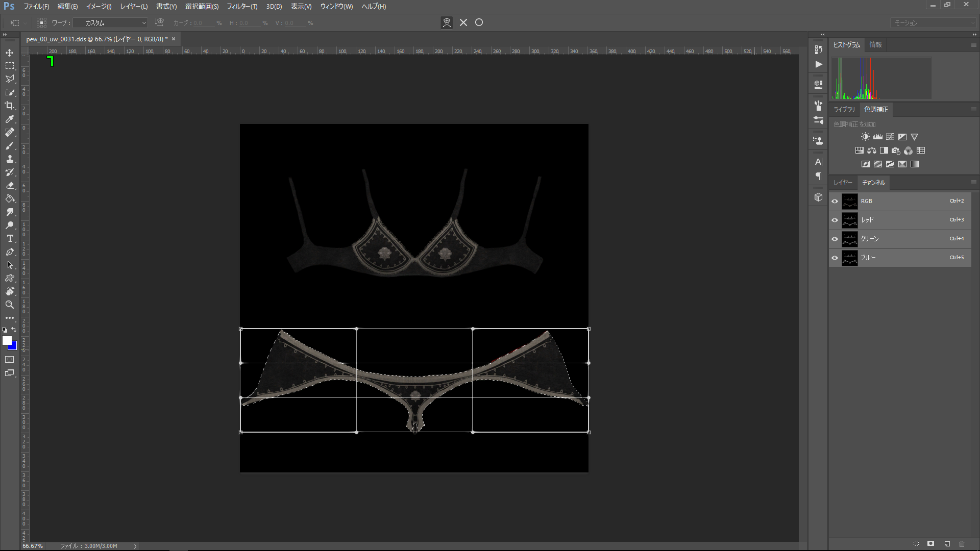Switch to the レイヤー panel tab
980x551 pixels.
(843, 183)
